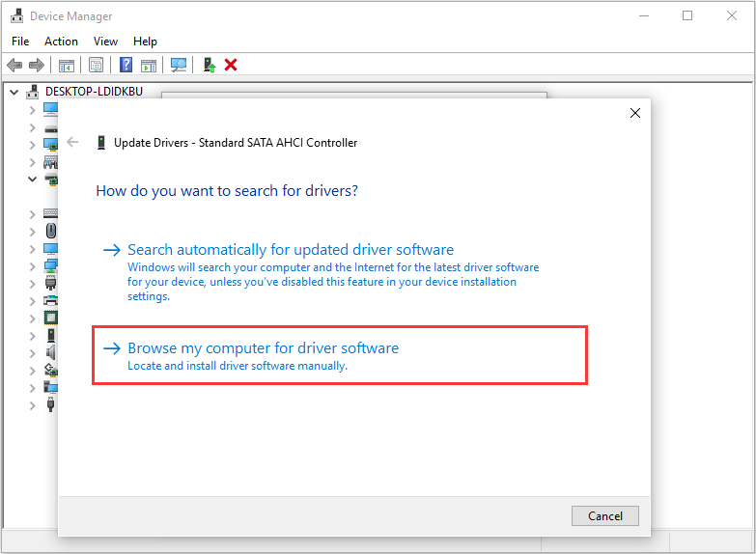
Task: Expand the chevron beside the speaker icon
Action: click(32, 353)
